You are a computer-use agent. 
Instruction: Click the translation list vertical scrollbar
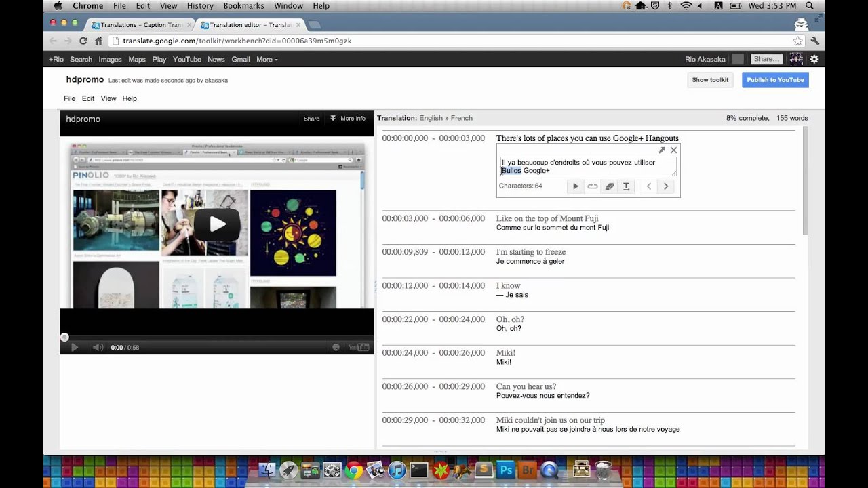point(805,181)
